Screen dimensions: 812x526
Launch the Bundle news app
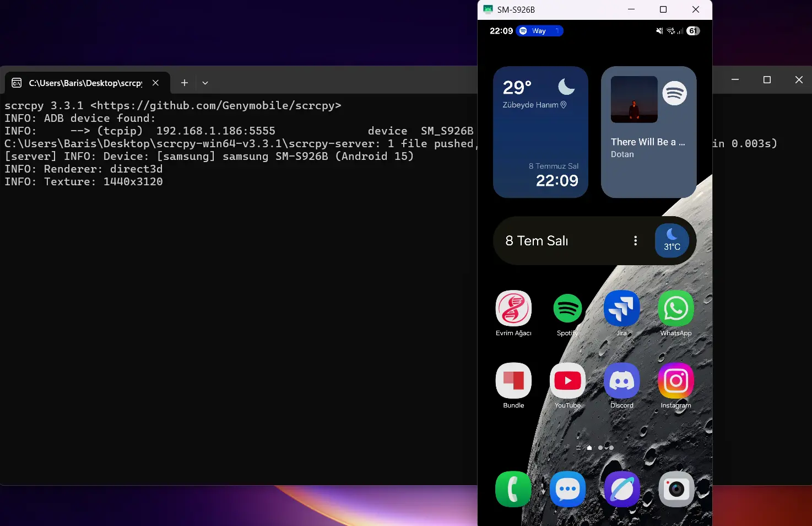(x=513, y=380)
